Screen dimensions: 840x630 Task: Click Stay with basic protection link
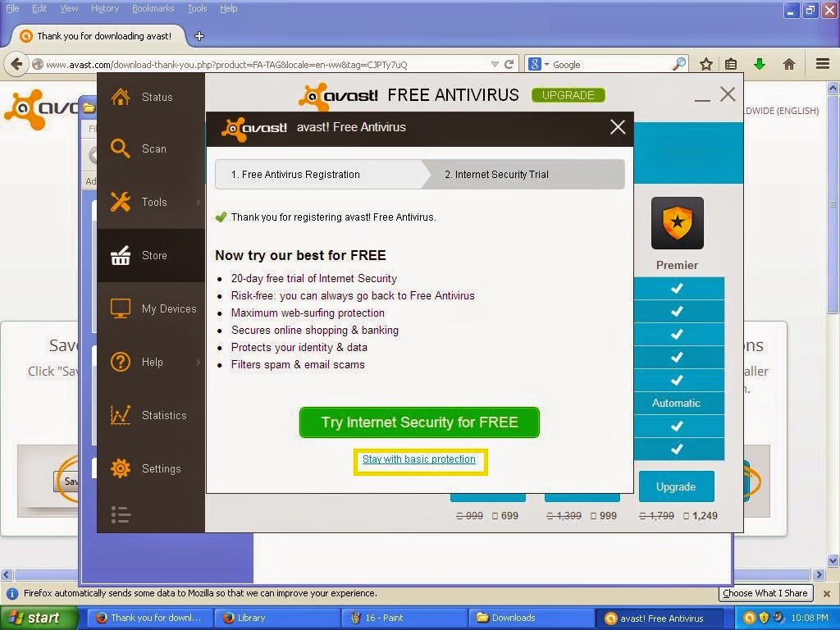[x=419, y=459]
